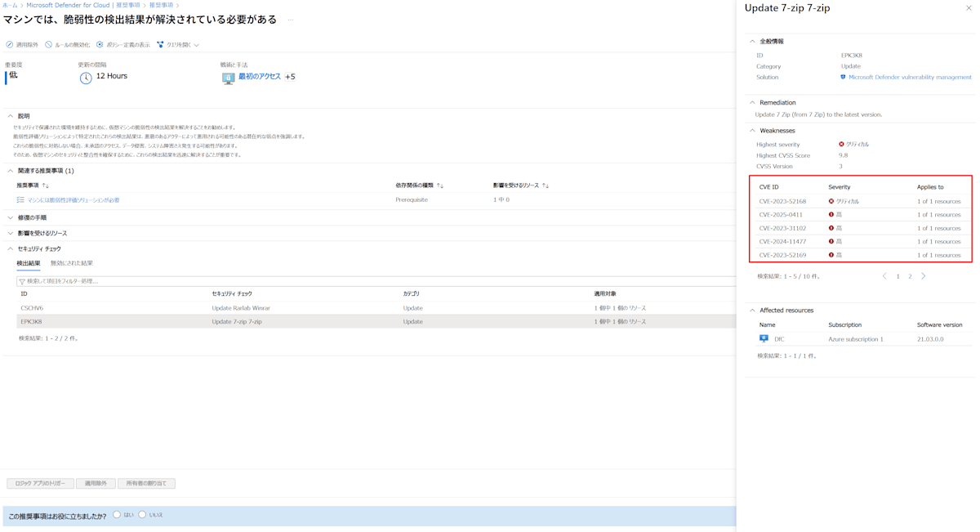
Task: Click CVE-2025-0411 in the CVE table
Action: tap(781, 215)
